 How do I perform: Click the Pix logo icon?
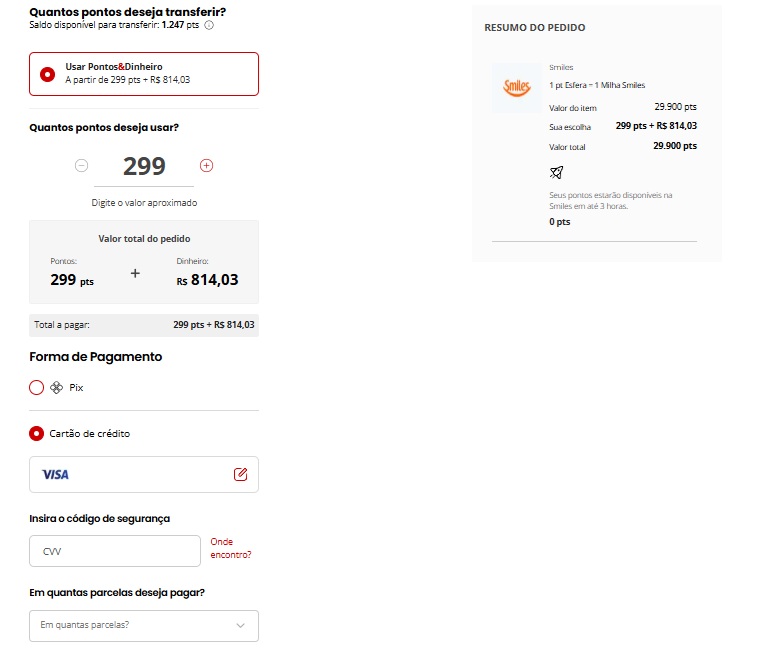tap(56, 387)
